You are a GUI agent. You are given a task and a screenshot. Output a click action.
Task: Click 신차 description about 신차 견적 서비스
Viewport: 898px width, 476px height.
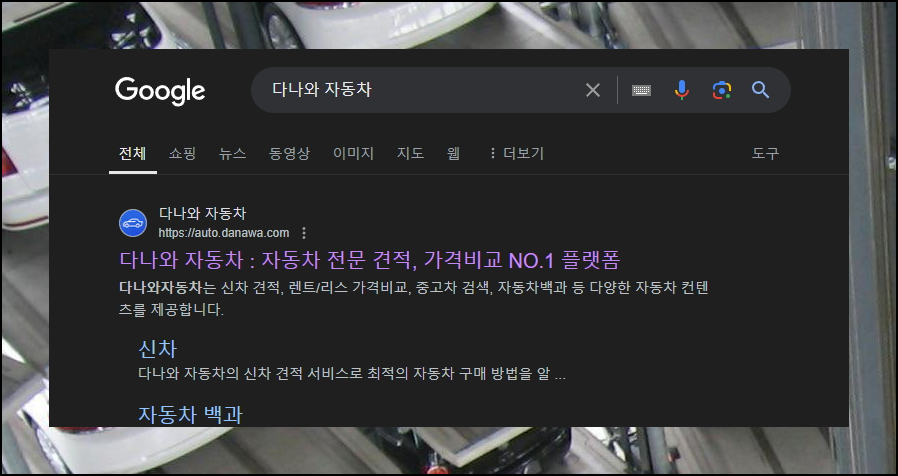tap(352, 375)
